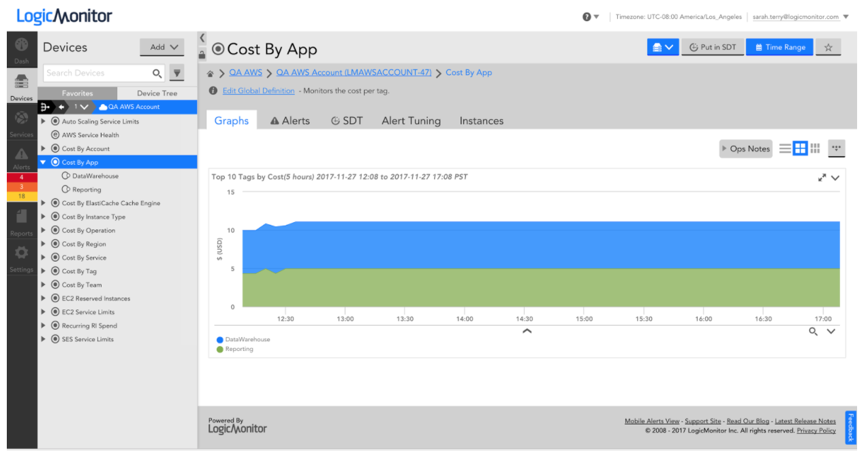Collapse the Cost By App tree node

tap(44, 163)
